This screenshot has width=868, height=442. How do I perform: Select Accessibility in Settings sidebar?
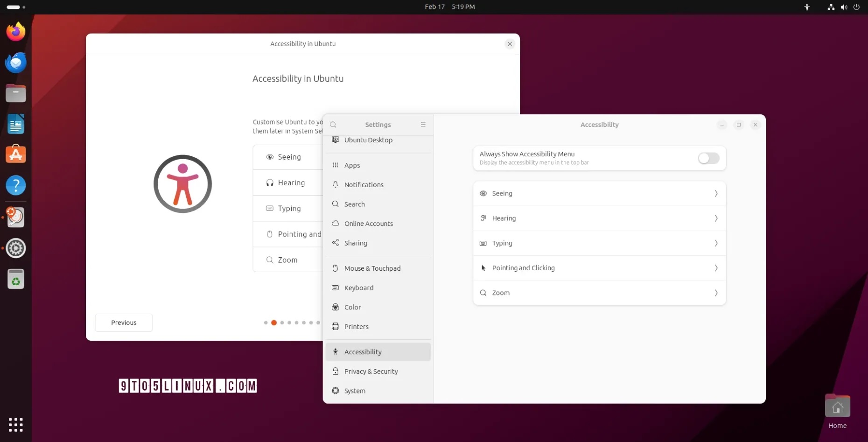378,352
